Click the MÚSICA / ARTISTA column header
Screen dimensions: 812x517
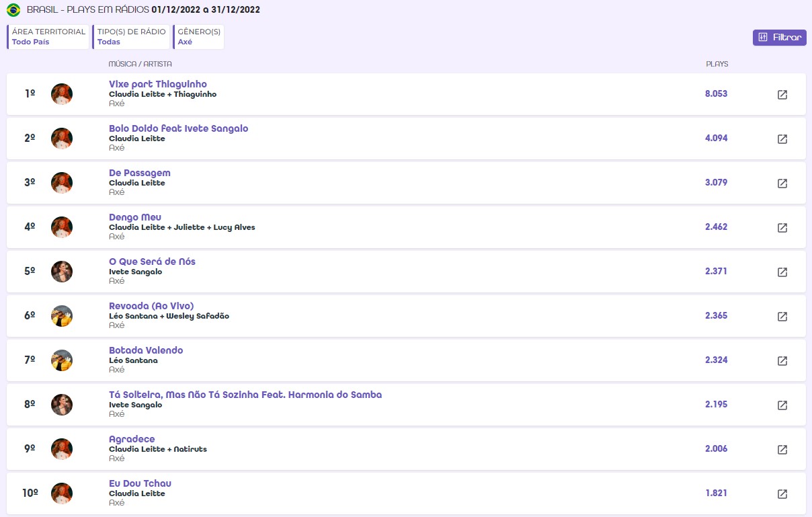pos(140,65)
